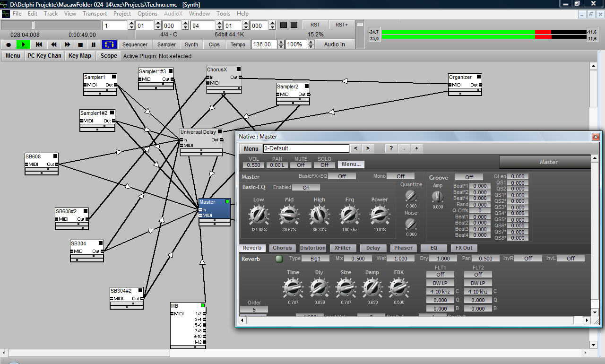Activate the blue loop cycle icon
This screenshot has height=364, width=605.
pos(110,44)
